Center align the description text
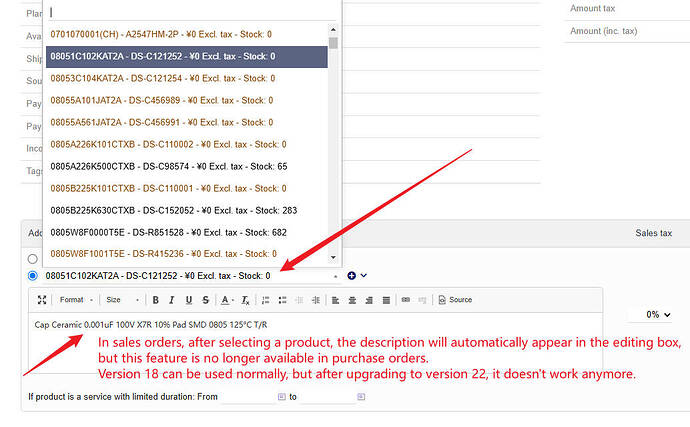This screenshot has width=690, height=427. tap(350, 299)
